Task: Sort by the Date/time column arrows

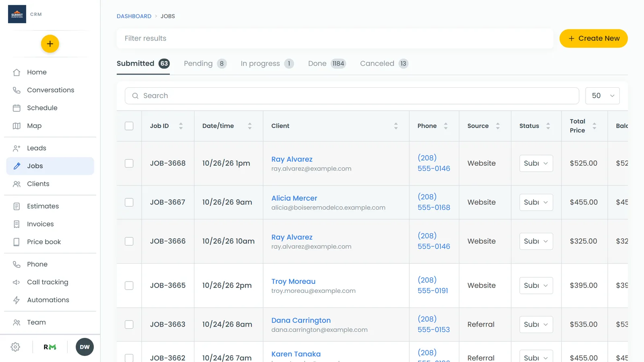Action: [250, 126]
